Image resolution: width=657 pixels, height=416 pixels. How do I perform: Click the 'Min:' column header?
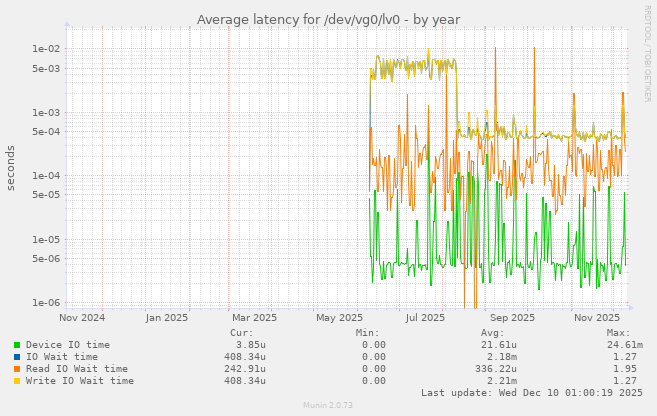[x=367, y=333]
